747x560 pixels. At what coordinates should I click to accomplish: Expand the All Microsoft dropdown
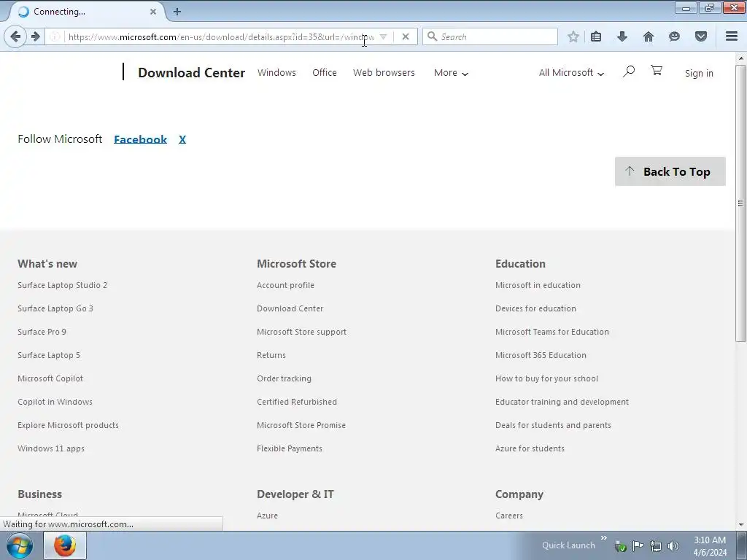[x=571, y=73]
